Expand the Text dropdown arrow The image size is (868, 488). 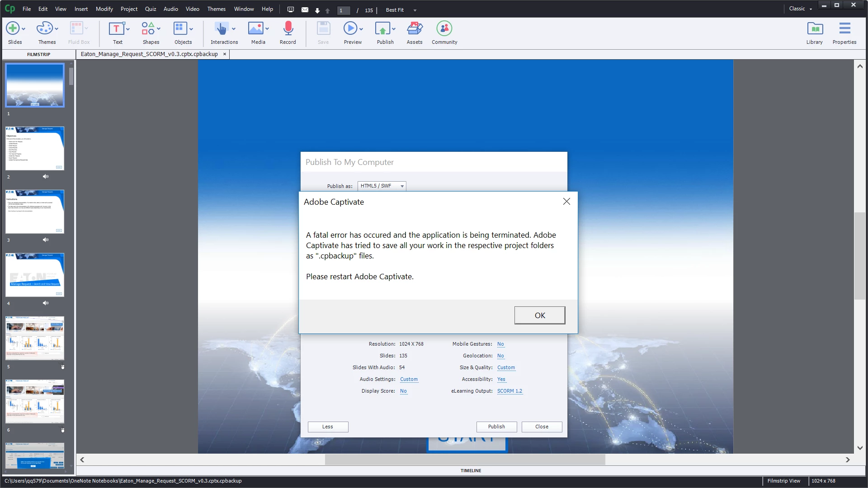pos(128,29)
